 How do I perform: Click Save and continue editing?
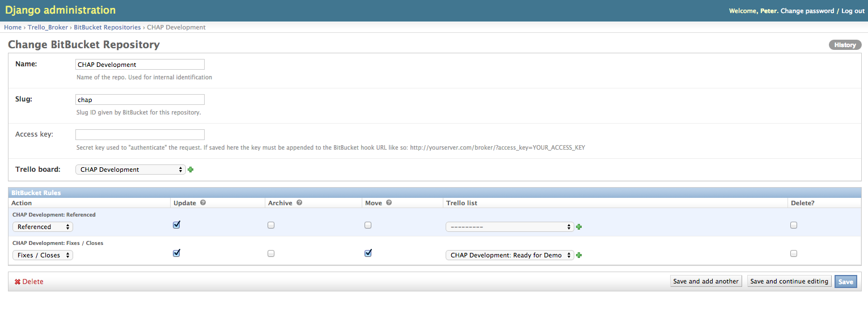tap(789, 281)
